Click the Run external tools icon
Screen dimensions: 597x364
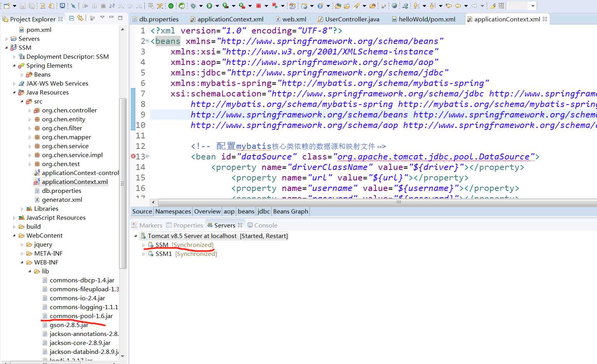[x=242, y=6]
